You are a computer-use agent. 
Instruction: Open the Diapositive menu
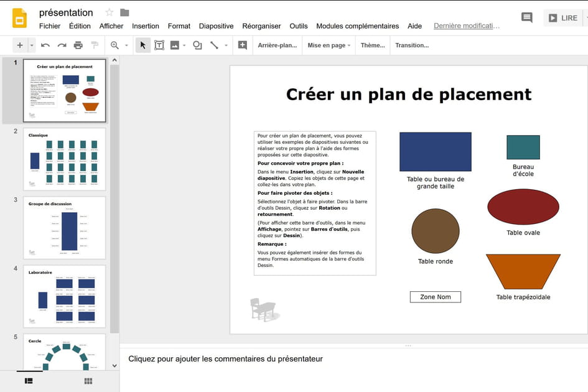(x=216, y=26)
